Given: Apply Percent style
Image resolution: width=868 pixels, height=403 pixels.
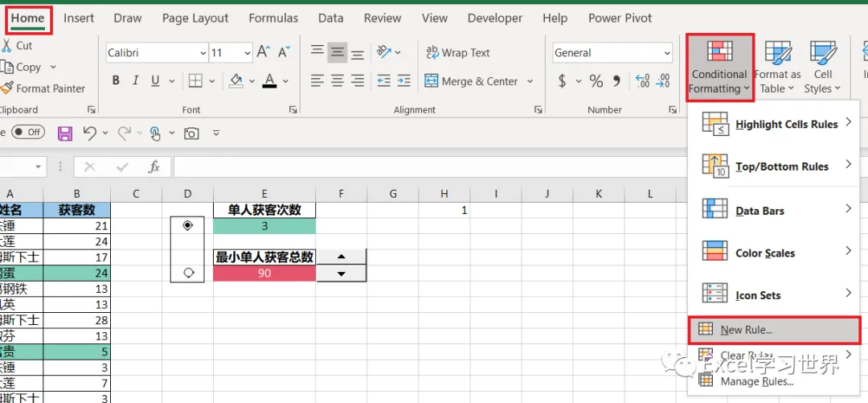Looking at the screenshot, I should pos(596,81).
